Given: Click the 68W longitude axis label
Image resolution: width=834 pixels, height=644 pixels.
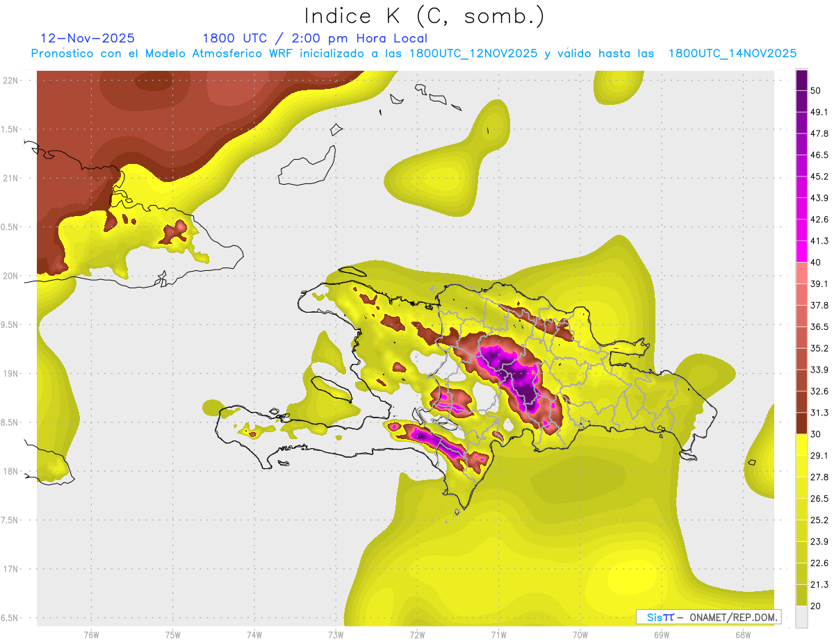Looking at the screenshot, I should 742,634.
